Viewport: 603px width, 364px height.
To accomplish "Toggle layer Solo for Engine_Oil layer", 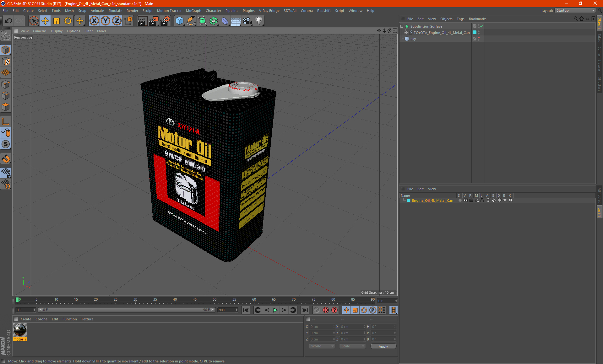I will tap(460, 200).
